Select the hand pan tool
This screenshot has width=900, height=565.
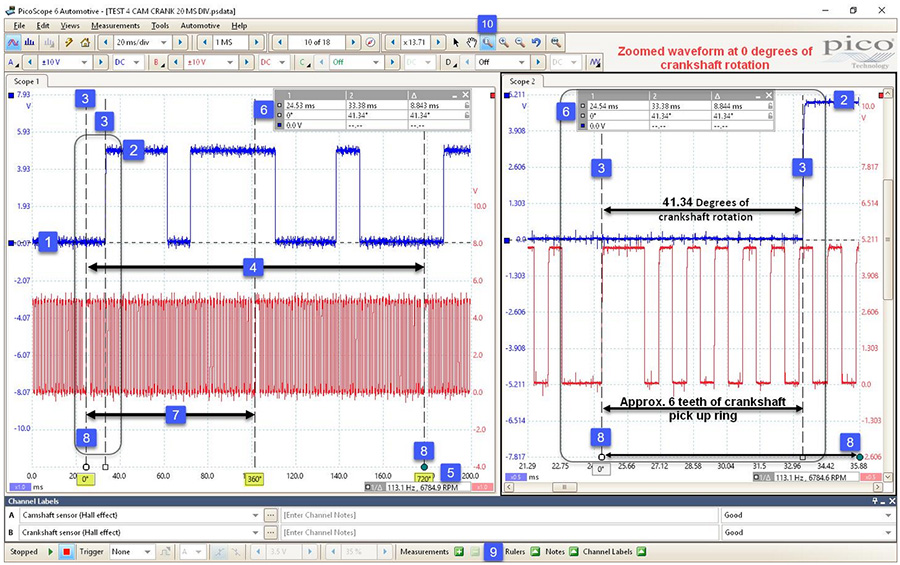[471, 42]
